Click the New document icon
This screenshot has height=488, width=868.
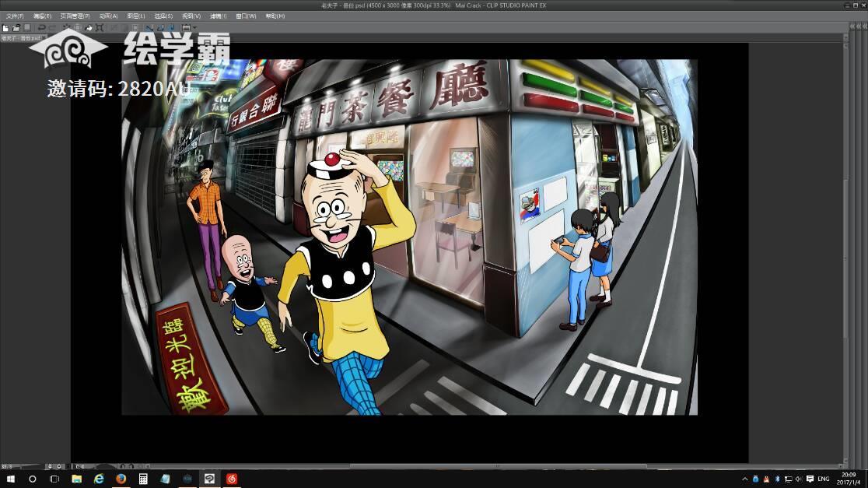[5, 28]
